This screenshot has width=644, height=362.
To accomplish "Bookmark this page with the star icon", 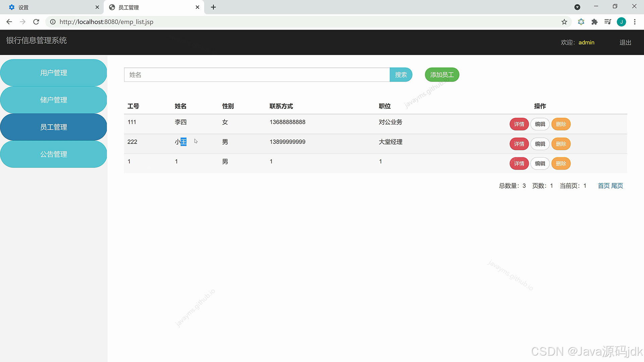I will click(564, 22).
